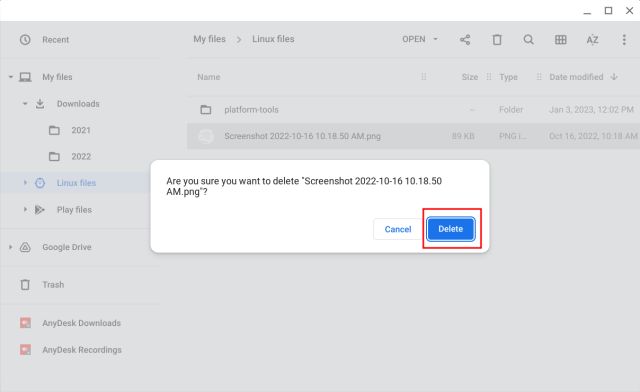The width and height of the screenshot is (640, 392).
Task: Open the AZ sort options icon
Action: 592,40
